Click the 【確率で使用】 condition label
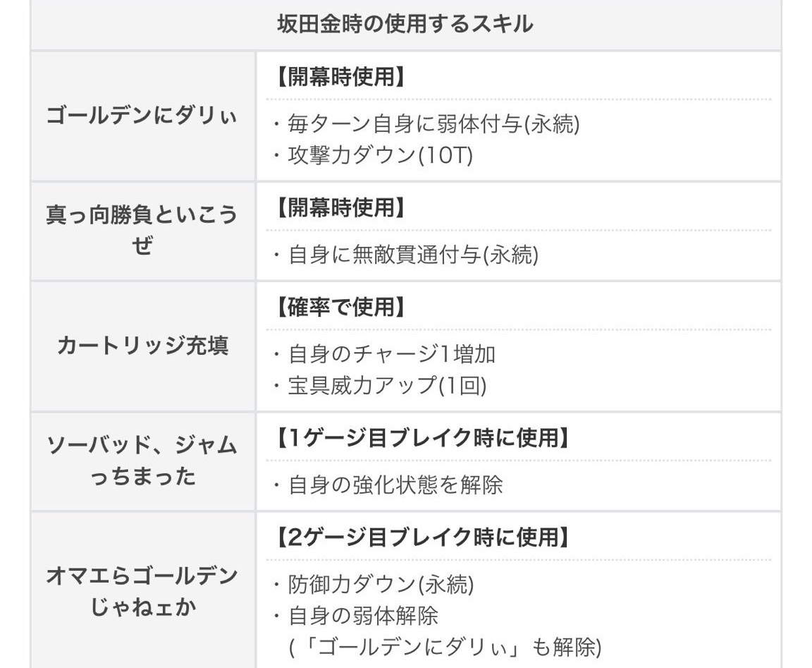 pyautogui.click(x=340, y=308)
